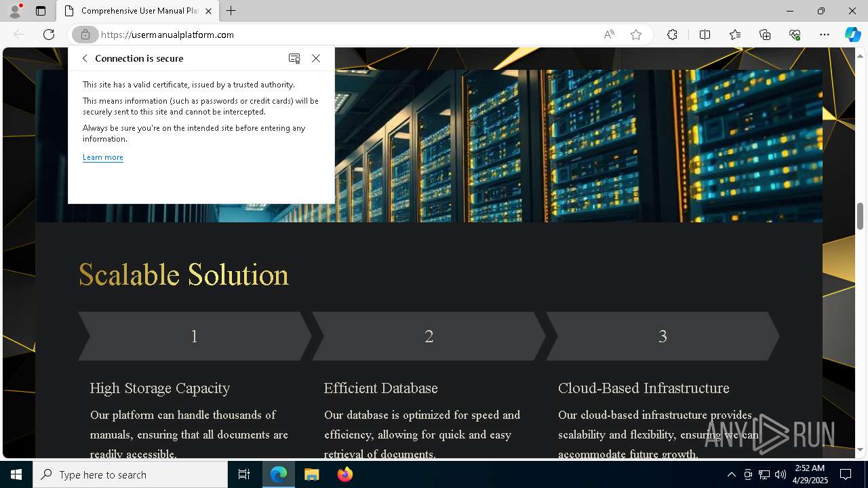Close the Comprehensive User Manual tab
868x488 pixels.
pyautogui.click(x=208, y=11)
